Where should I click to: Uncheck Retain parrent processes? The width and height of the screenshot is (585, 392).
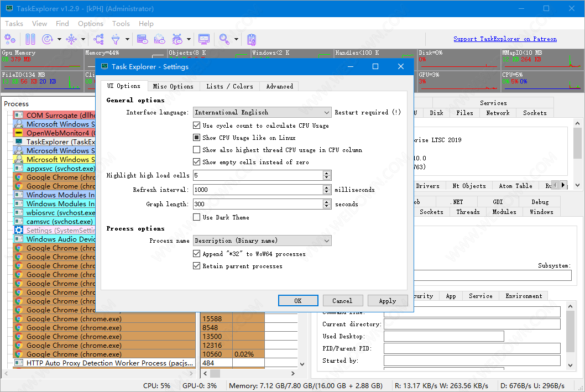coord(197,266)
